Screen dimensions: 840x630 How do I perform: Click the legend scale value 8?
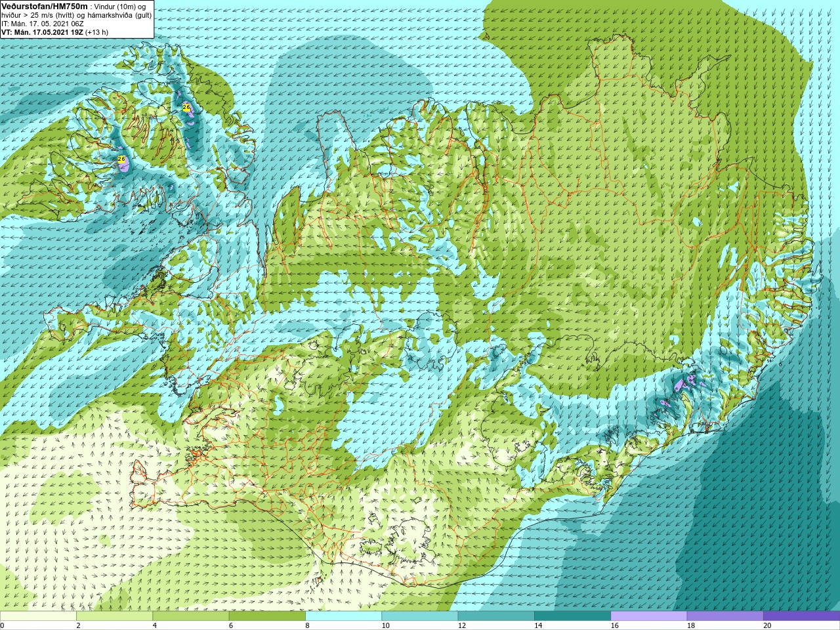[308, 625]
